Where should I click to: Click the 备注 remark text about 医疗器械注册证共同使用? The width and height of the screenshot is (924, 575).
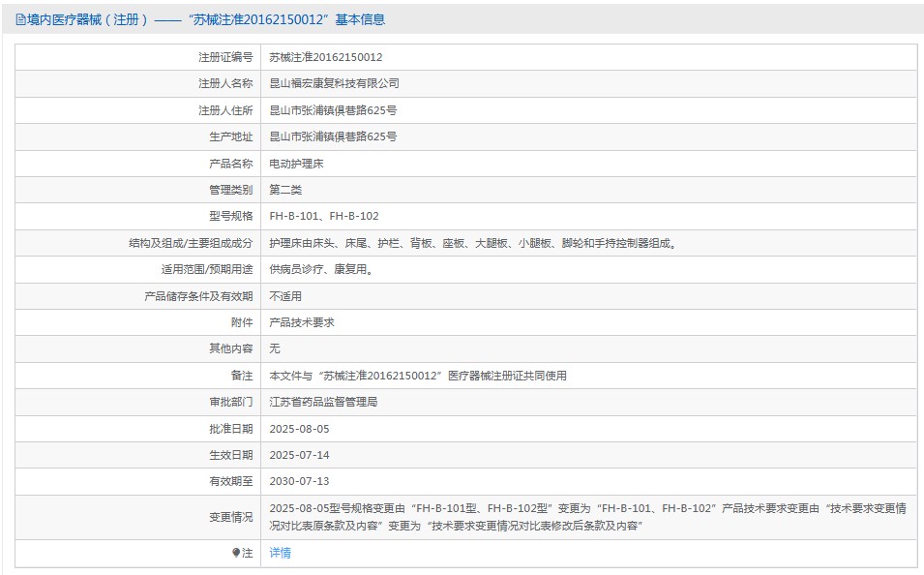click(418, 376)
